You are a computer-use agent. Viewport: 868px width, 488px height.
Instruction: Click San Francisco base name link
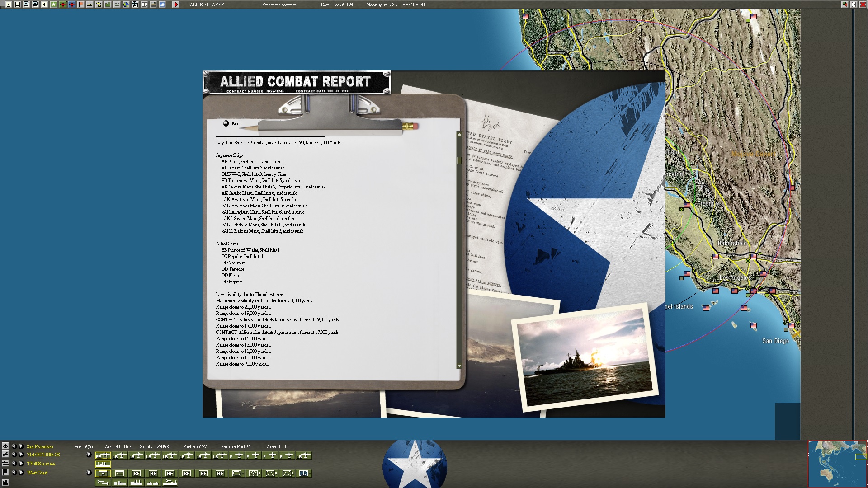[40, 446]
